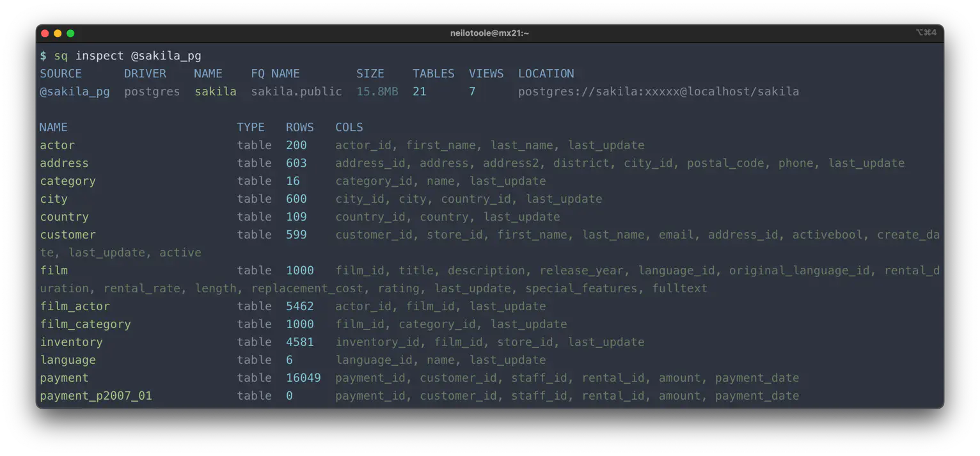Click the row count 16 for category
This screenshot has height=456, width=980.
click(293, 181)
